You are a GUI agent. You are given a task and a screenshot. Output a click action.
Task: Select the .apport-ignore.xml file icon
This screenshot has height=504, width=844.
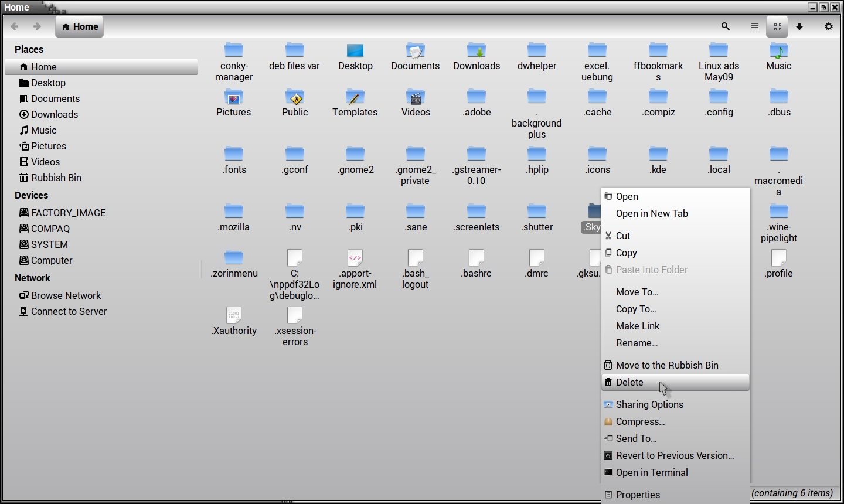(x=355, y=258)
